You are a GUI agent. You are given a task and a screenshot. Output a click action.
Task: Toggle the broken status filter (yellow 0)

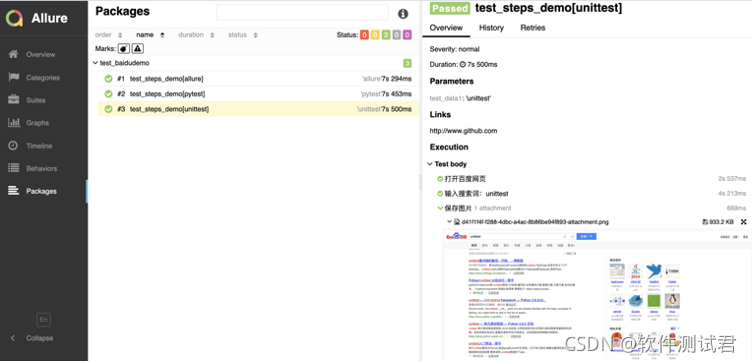(x=375, y=35)
